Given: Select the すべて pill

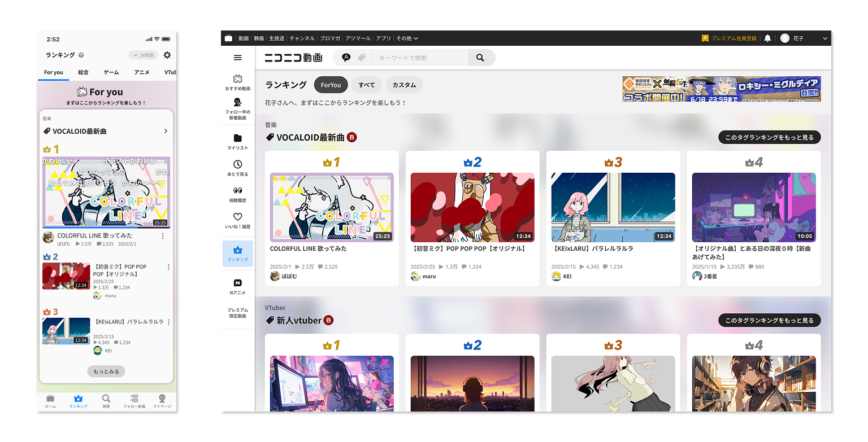Looking at the screenshot, I should (x=367, y=85).
